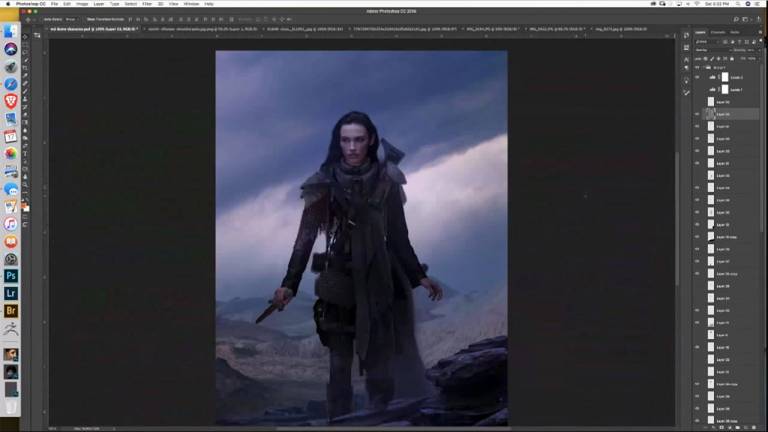Open the Learn lightbulb panel icon
The height and width of the screenshot is (432, 768).
pos(686,80)
